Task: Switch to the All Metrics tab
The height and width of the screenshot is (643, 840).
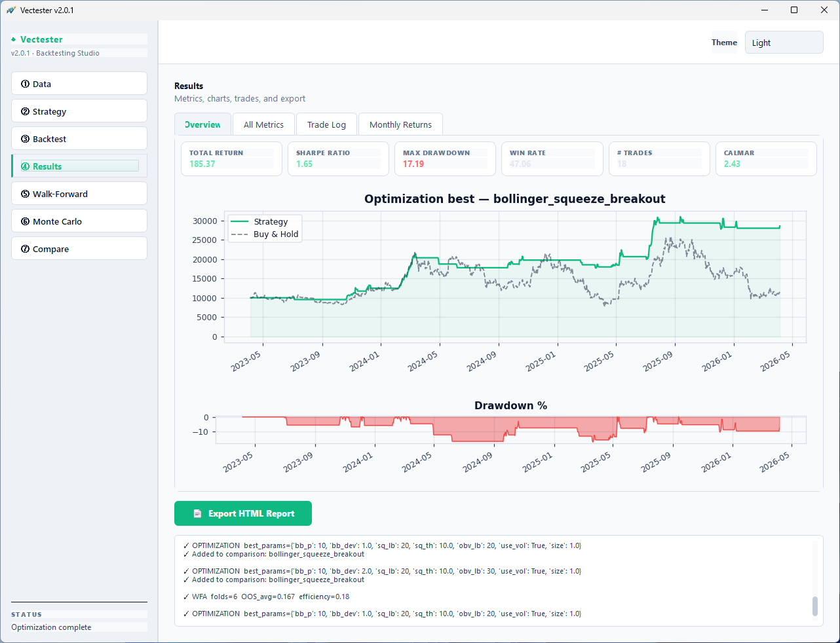Action: point(263,124)
